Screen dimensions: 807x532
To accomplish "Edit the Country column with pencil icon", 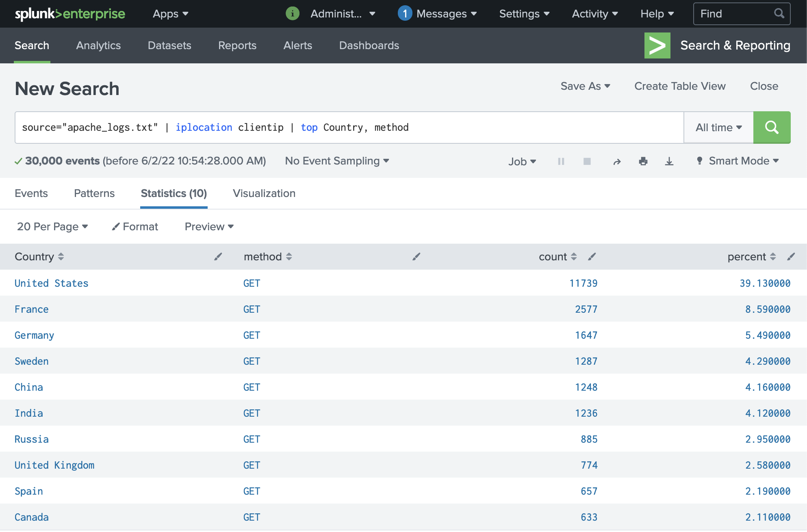I will (x=218, y=257).
